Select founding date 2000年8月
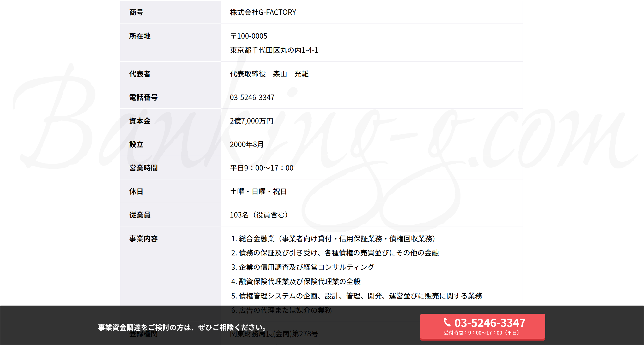Viewport: 644px width, 345px height. coord(247,144)
